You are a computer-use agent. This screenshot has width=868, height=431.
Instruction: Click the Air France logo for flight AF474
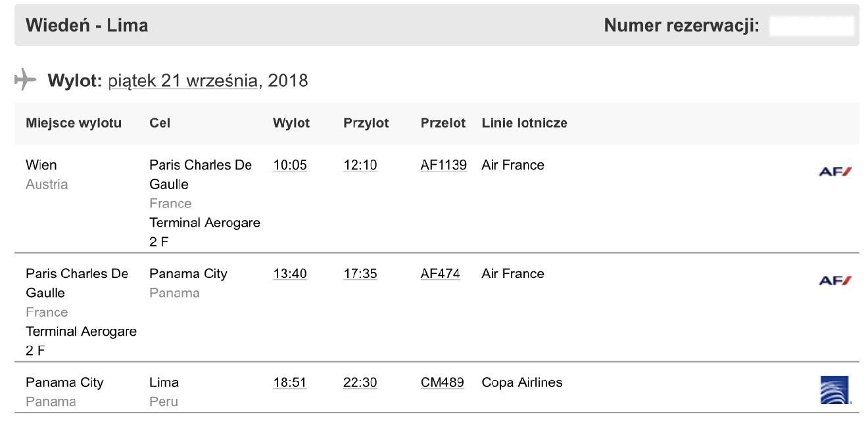(835, 281)
